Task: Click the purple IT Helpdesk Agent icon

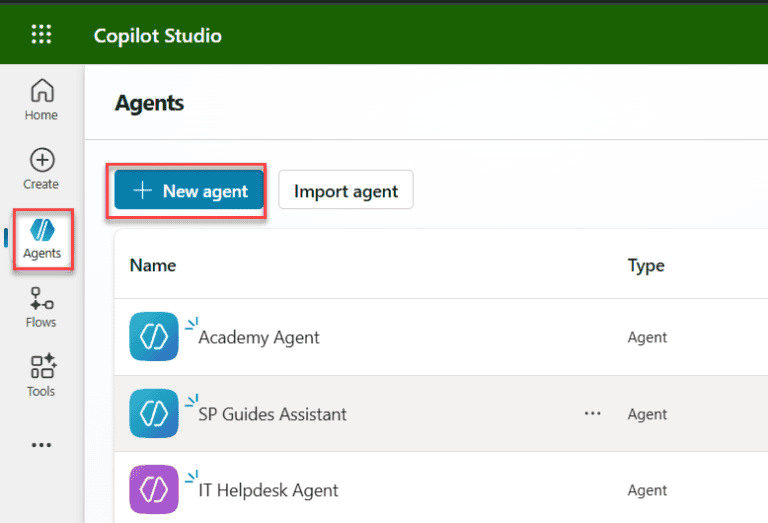Action: pyautogui.click(x=154, y=490)
